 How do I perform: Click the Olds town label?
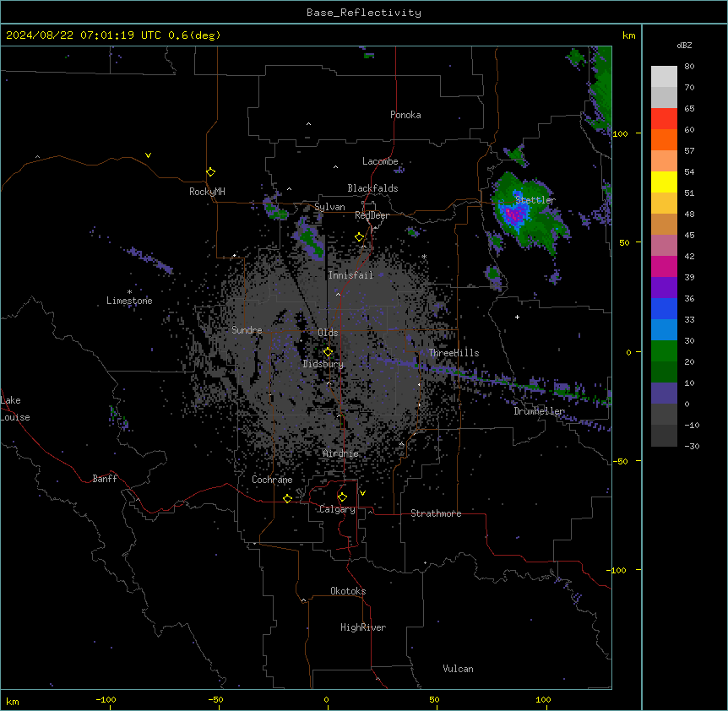(x=328, y=333)
